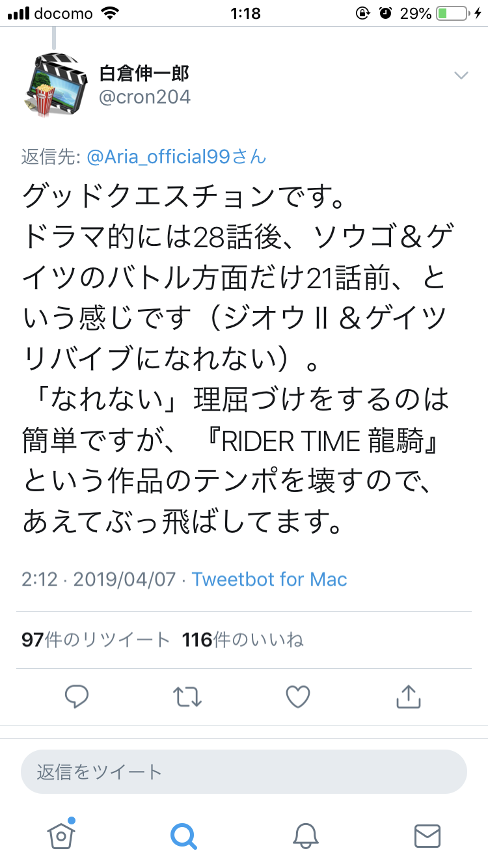Open the @Aria_official99 mention link
The width and height of the screenshot is (488, 868).
(x=174, y=157)
